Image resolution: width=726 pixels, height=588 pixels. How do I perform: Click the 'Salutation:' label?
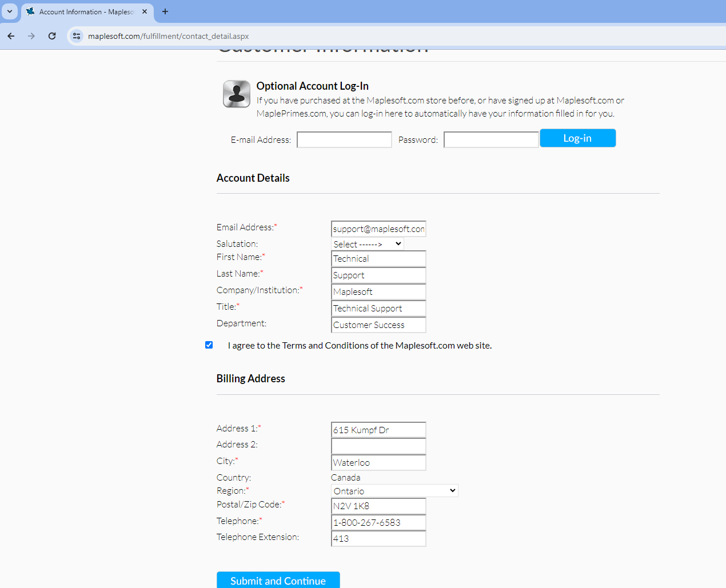point(237,243)
